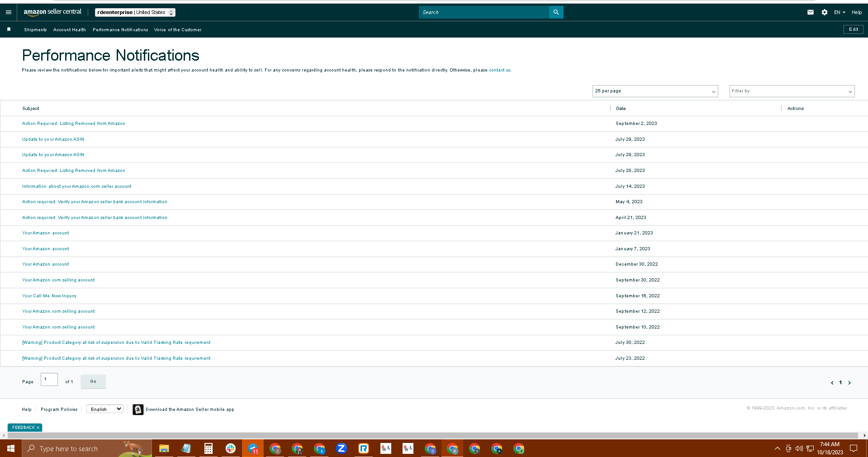The image size is (868, 457).
Task: Open the EN language dropdown
Action: point(840,12)
